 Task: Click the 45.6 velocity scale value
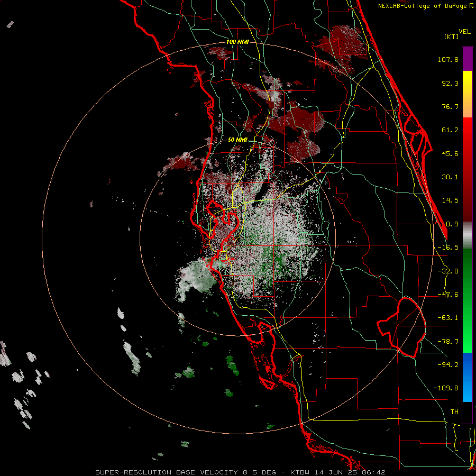[x=450, y=153]
